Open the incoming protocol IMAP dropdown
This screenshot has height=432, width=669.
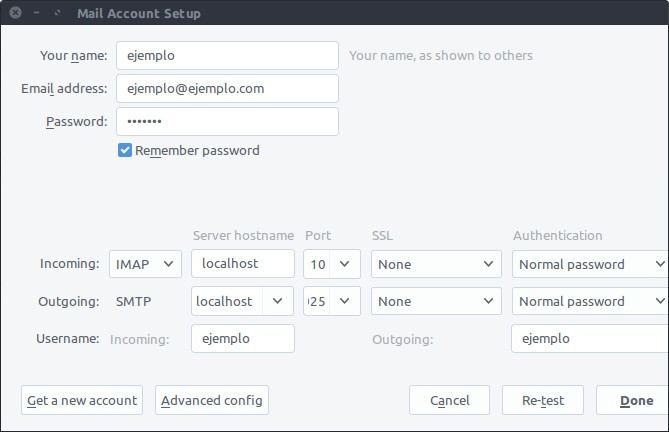click(x=145, y=264)
